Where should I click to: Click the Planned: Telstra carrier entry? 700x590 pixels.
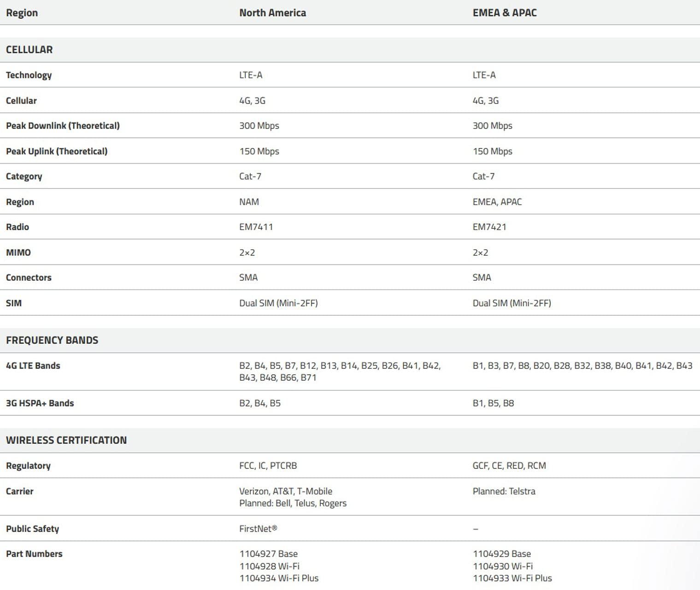pyautogui.click(x=504, y=491)
